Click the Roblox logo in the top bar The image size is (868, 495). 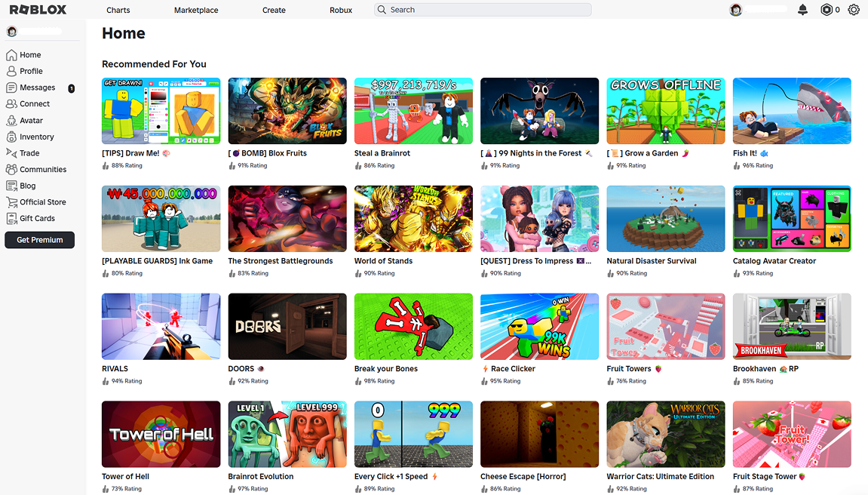tap(36, 10)
